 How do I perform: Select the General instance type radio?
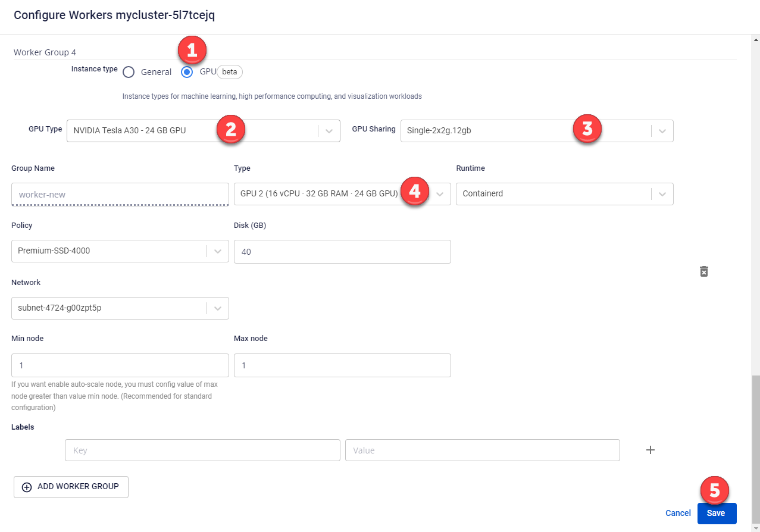pos(129,72)
